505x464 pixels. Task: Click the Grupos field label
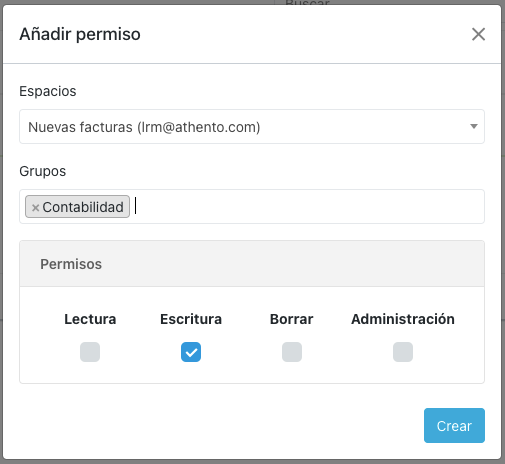point(43,171)
